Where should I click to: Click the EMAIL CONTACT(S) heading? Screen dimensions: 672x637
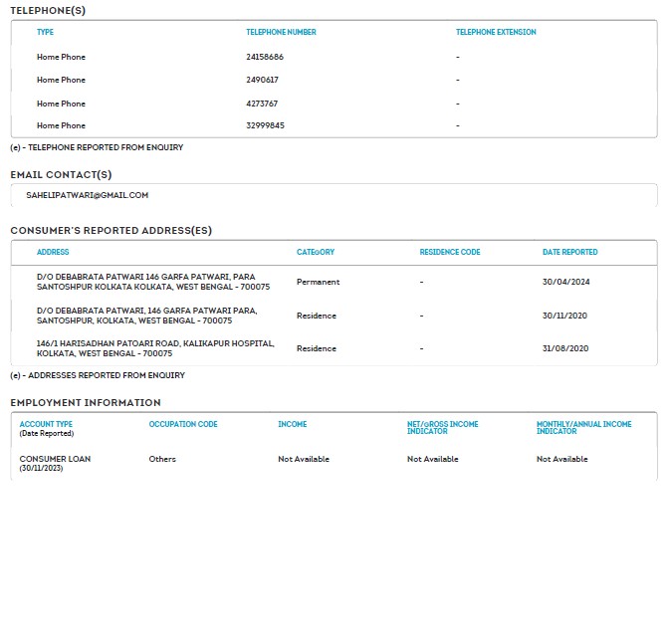[x=62, y=175]
